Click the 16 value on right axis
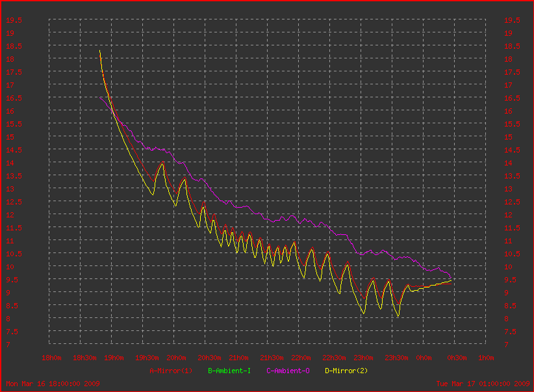 [508, 111]
